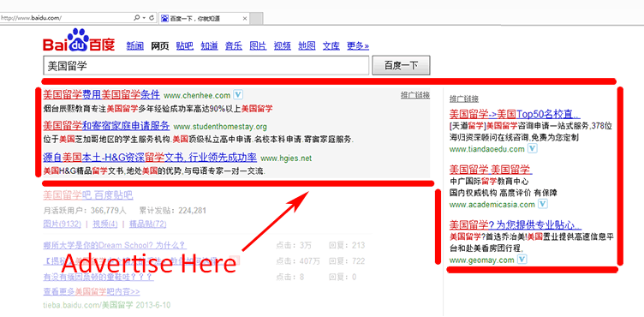Screen dimensions: 644x317
Task: Click the tieba.baidu.com/美国留学 2013-6-10 text
Action: (x=107, y=305)
